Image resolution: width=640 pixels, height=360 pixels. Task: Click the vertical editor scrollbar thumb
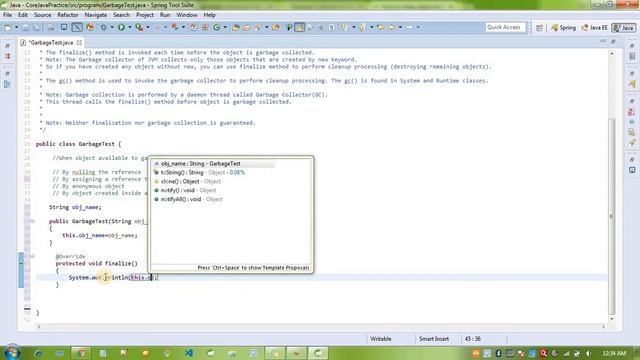[611, 216]
